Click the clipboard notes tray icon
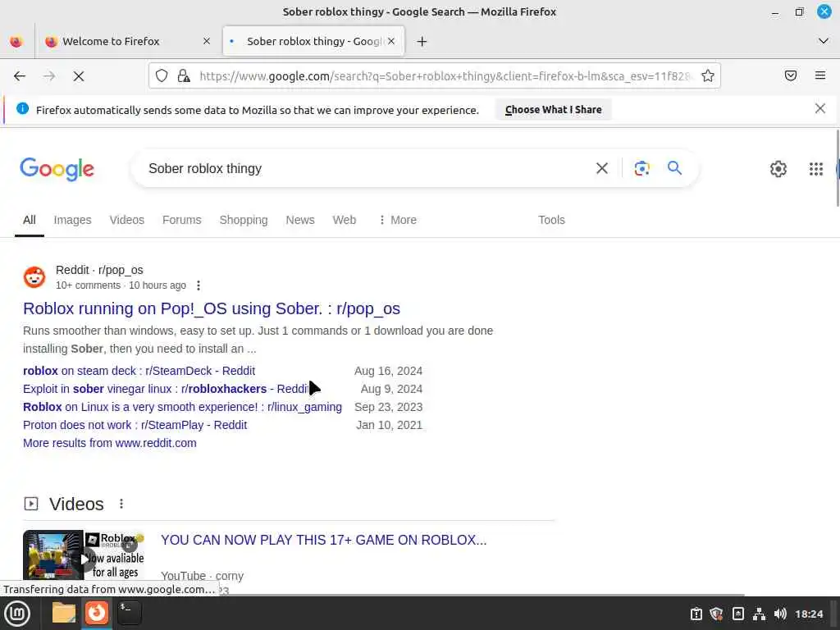The width and height of the screenshot is (840, 630). pyautogui.click(x=737, y=614)
